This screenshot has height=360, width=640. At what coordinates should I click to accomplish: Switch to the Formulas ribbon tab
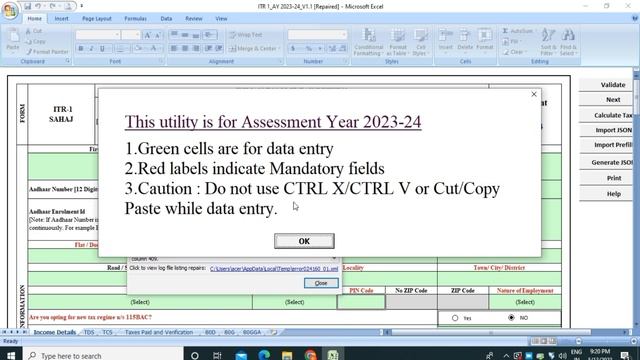point(136,18)
